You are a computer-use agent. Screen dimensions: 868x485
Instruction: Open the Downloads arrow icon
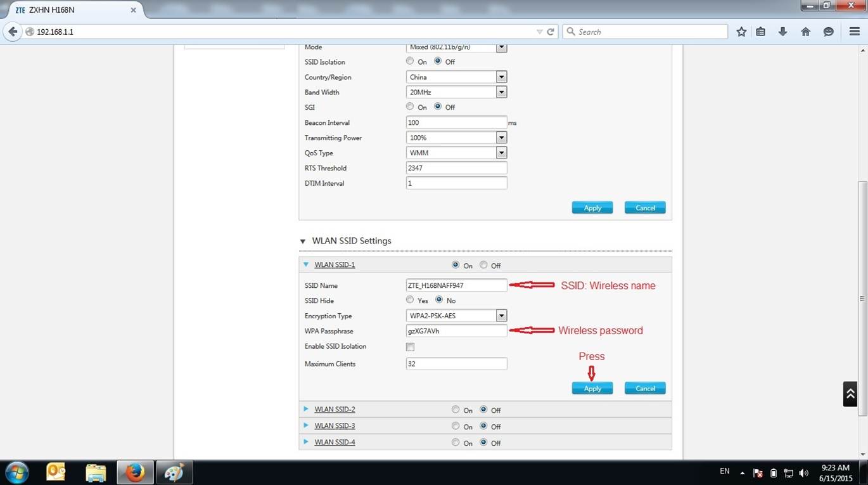click(x=783, y=32)
